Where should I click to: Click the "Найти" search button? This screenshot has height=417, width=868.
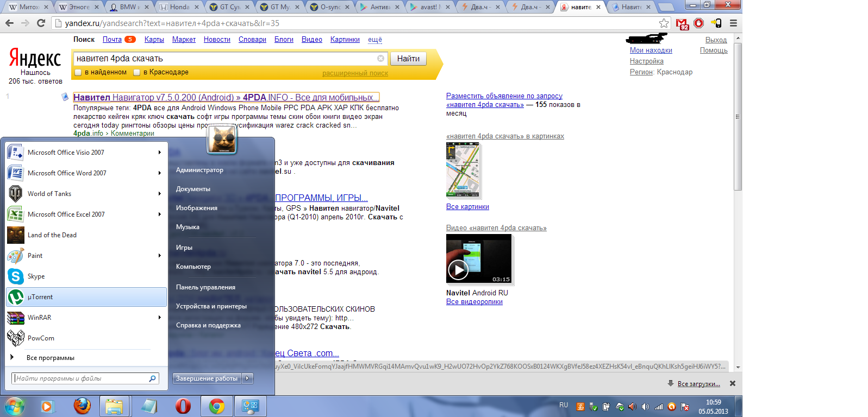(408, 59)
